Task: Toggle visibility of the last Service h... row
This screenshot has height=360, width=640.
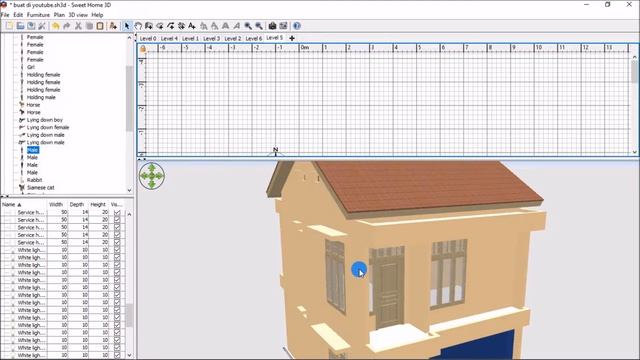Action: [x=117, y=242]
